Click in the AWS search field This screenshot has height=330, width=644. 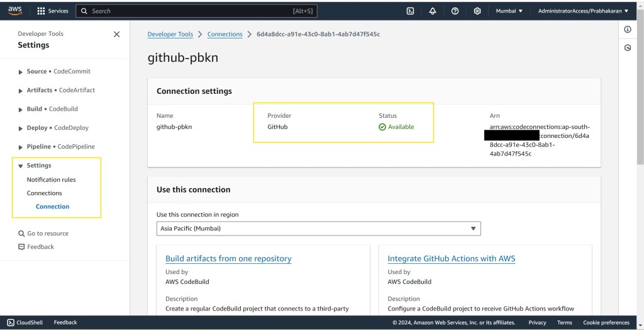coord(195,11)
